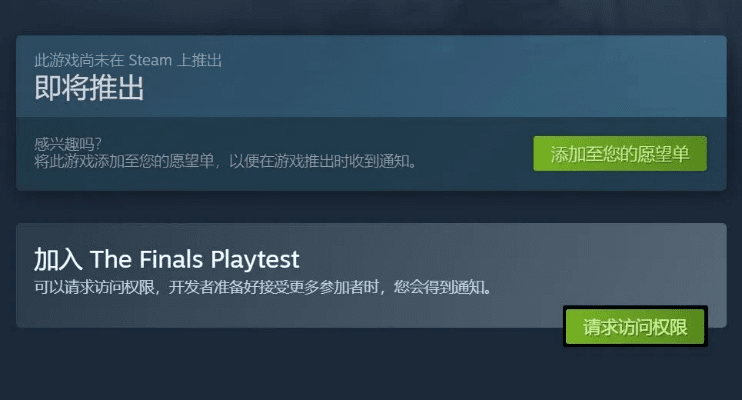Click black outline around 请求访问权限 button
This screenshot has width=742, height=400.
tap(635, 308)
